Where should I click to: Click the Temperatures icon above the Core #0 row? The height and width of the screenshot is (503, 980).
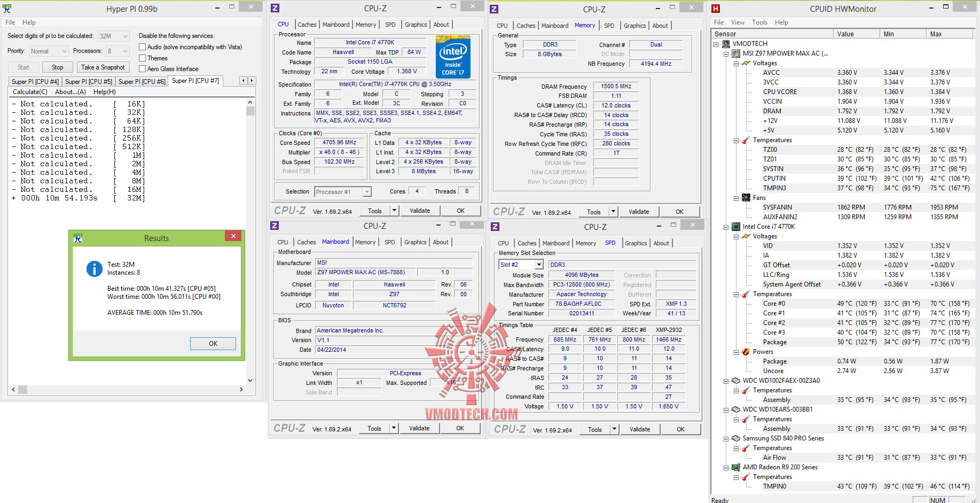[x=746, y=294]
